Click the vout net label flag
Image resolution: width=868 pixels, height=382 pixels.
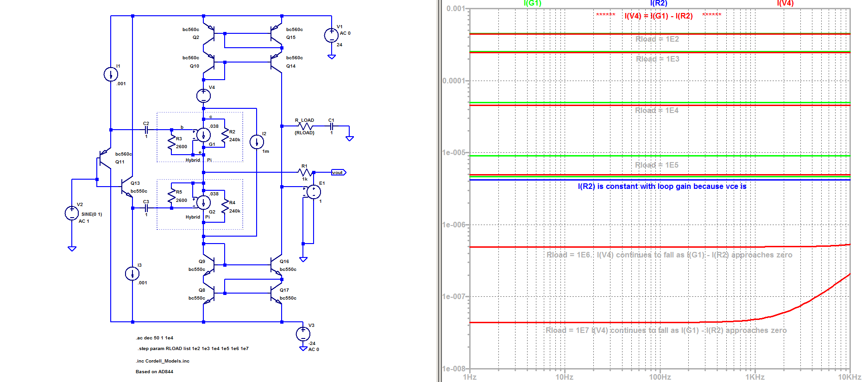click(x=339, y=173)
